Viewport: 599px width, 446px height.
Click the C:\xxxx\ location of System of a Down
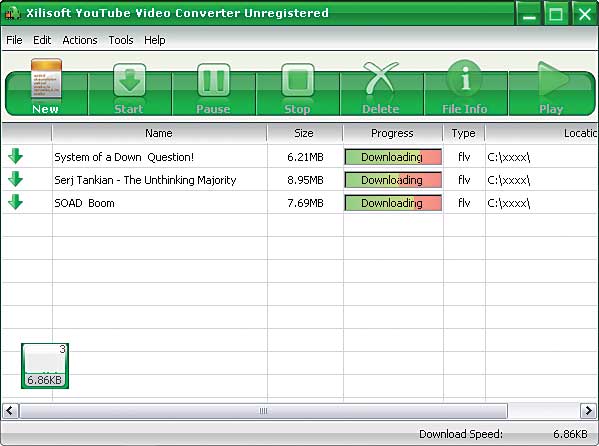click(x=509, y=157)
